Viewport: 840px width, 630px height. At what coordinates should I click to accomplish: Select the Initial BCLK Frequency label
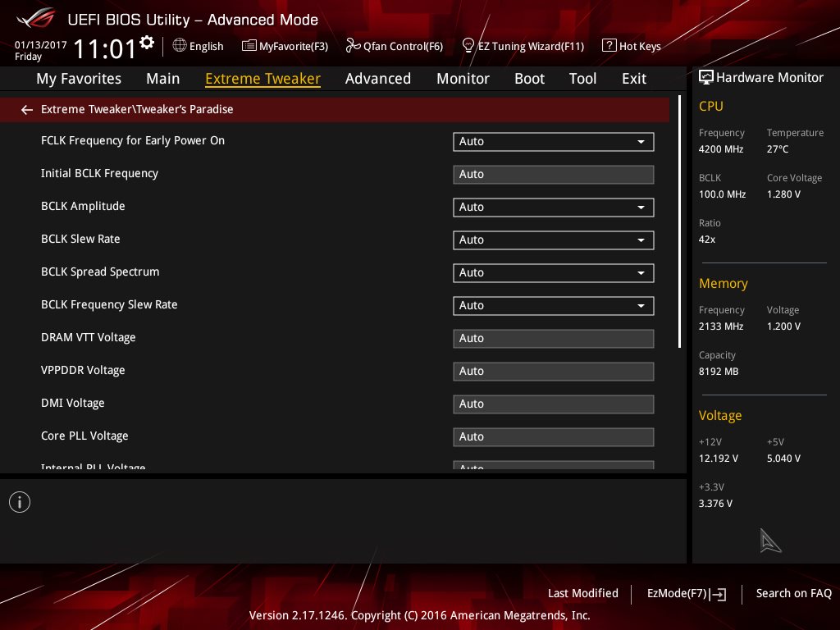[99, 174]
